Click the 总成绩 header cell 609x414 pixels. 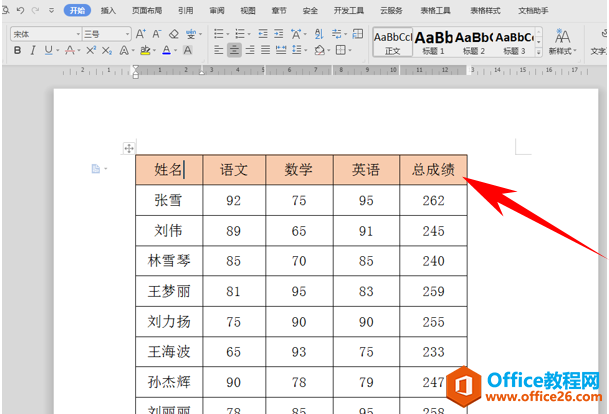pyautogui.click(x=433, y=170)
